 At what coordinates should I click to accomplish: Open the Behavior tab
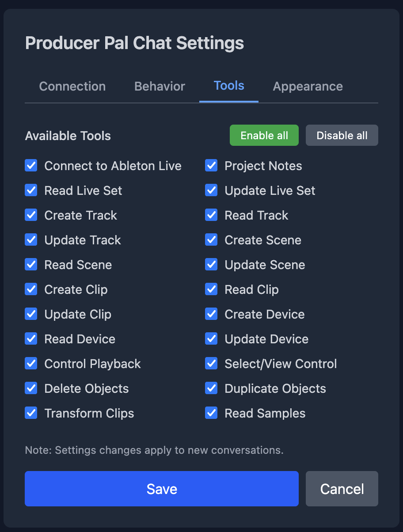[x=160, y=86]
